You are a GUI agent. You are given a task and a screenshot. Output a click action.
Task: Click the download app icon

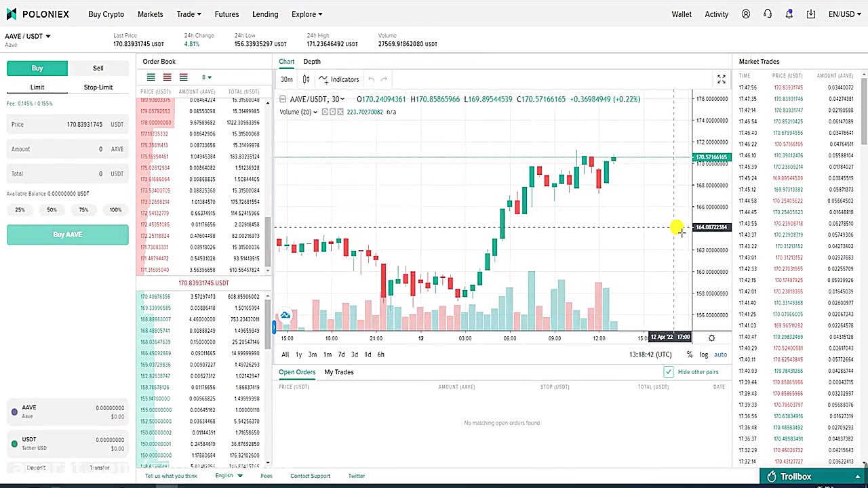point(811,14)
